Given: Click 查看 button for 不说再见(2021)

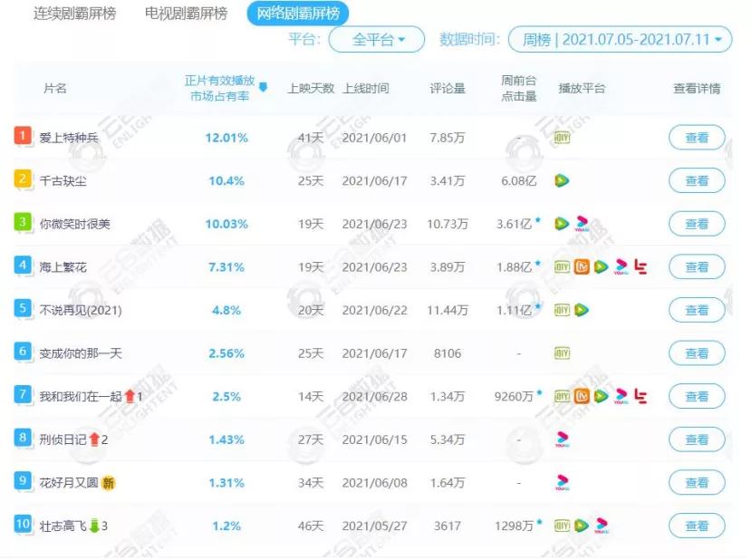Looking at the screenshot, I should tap(697, 310).
